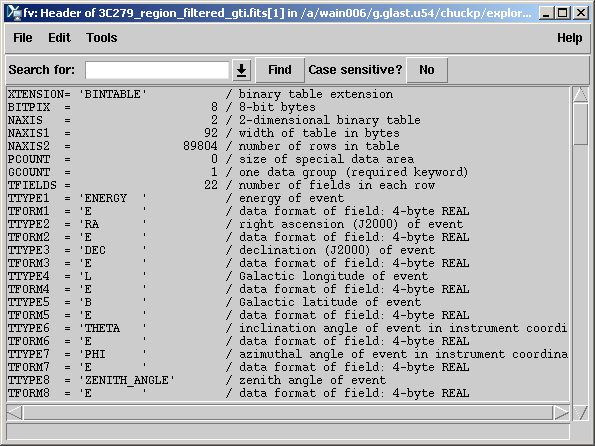Toggle the Case sensitive No button
This screenshot has width=595, height=446.
coord(427,70)
